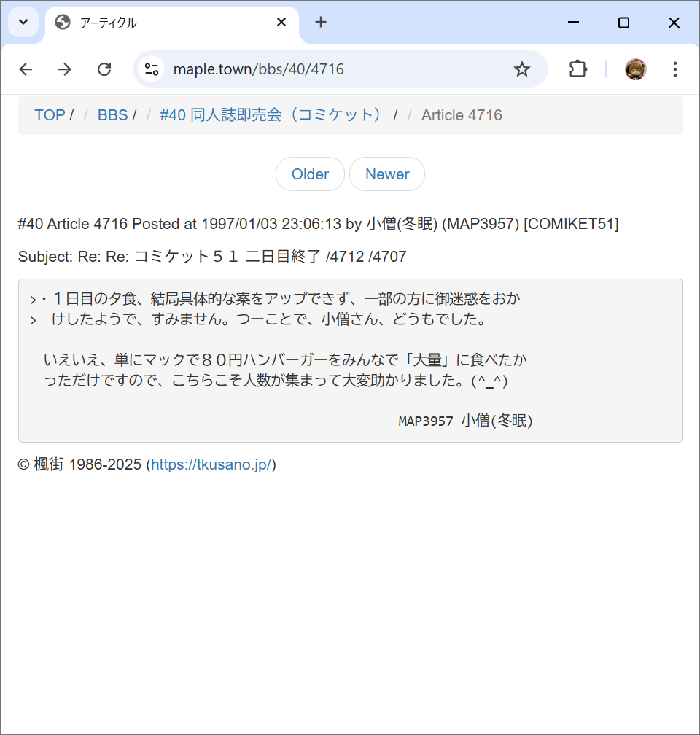The width and height of the screenshot is (700, 735).
Task: Open the Chrome three-dot menu
Action: tap(674, 69)
